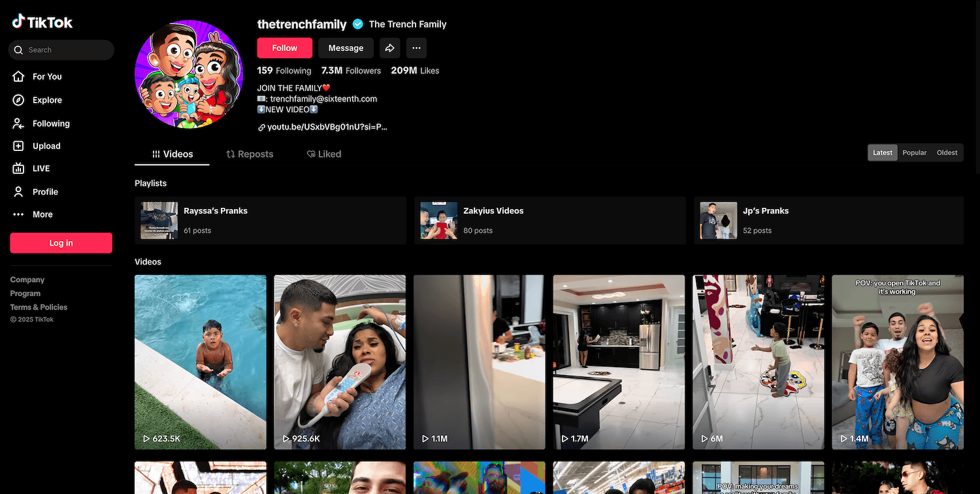The height and width of the screenshot is (494, 980).
Task: Expand the Company footer section
Action: pyautogui.click(x=27, y=280)
